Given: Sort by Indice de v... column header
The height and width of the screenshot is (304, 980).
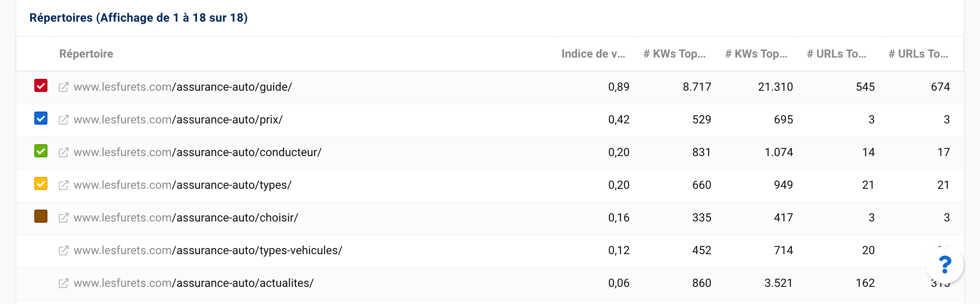Looking at the screenshot, I should 593,54.
